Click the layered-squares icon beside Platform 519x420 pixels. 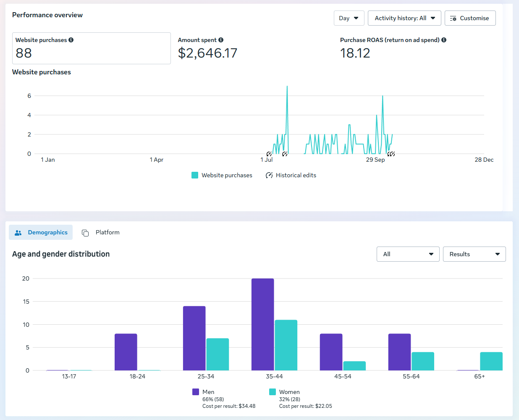pyautogui.click(x=85, y=232)
